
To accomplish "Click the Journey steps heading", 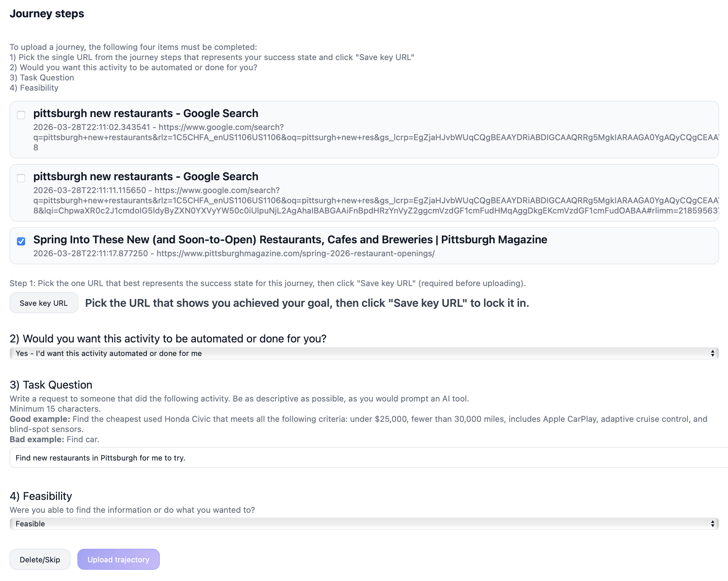I will click(x=46, y=14).
